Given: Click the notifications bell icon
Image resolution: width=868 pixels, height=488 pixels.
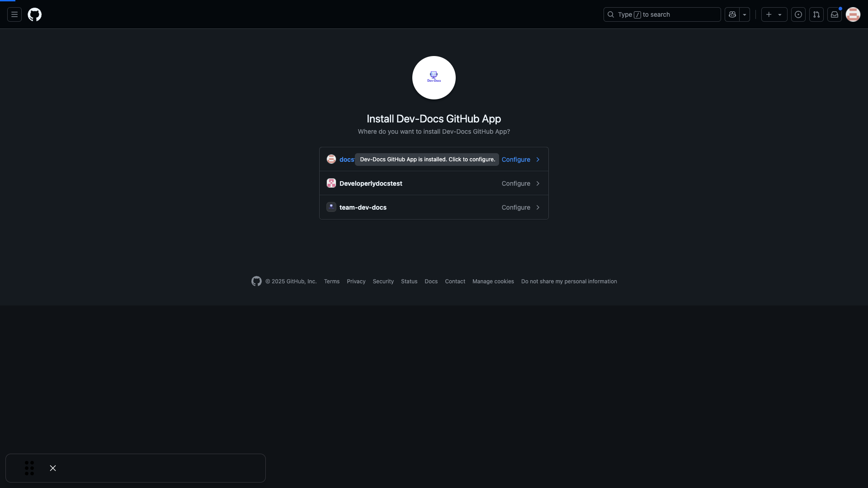Looking at the screenshot, I should (x=834, y=14).
